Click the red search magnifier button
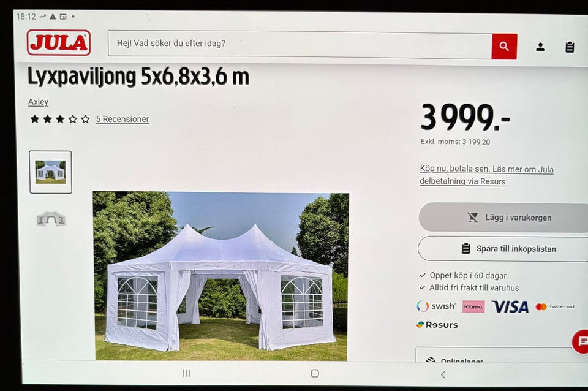588x391 pixels. (504, 47)
